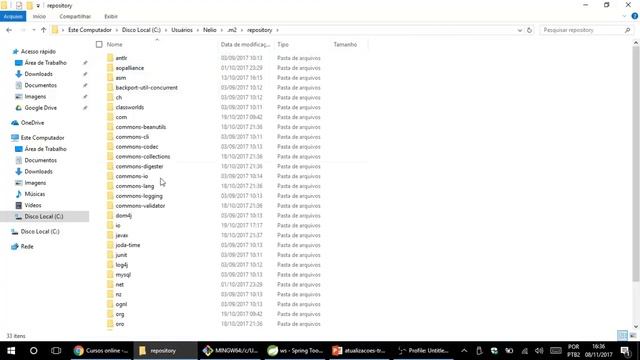Open recent locations dropdown arrow
The image size is (640, 360).
33,30
